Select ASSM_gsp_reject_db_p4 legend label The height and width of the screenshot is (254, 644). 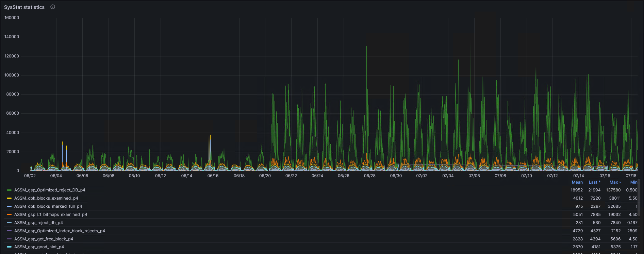(x=38, y=223)
